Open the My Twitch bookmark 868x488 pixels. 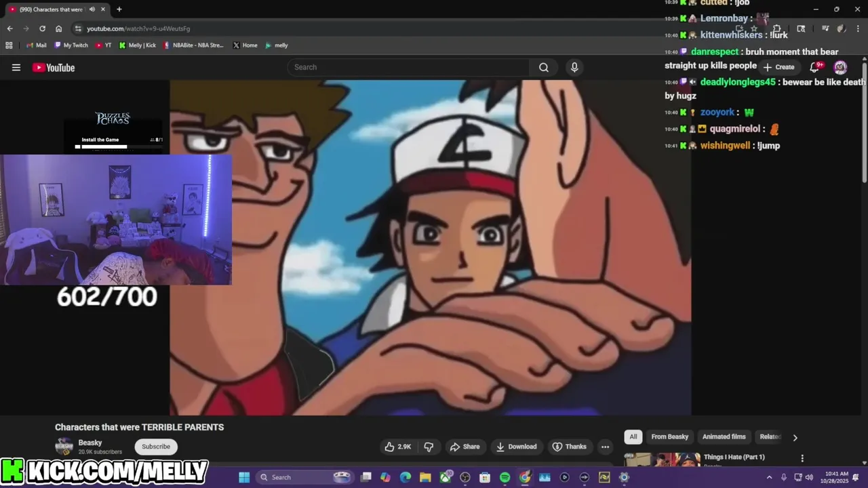[71, 45]
